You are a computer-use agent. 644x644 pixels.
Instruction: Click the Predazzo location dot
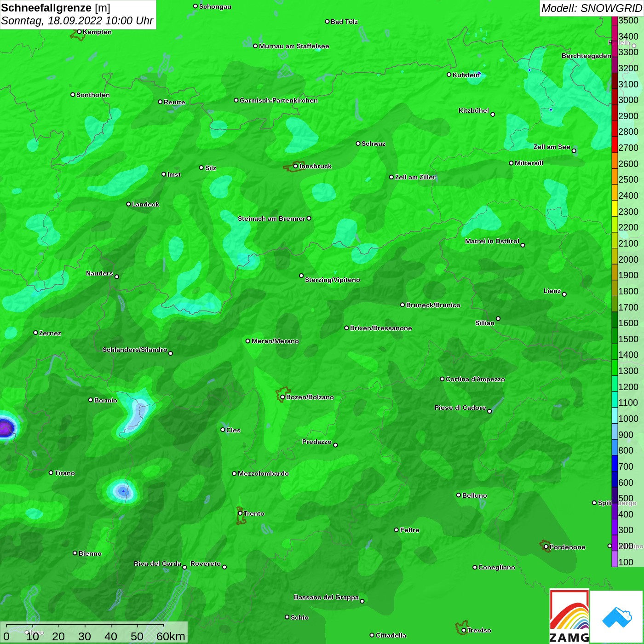coord(335,445)
